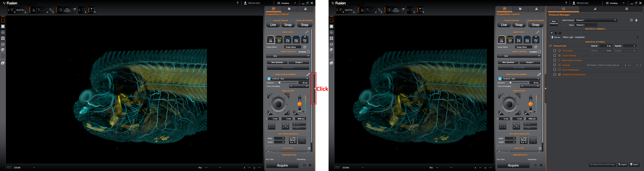
Task: Move protocol channel down with arrow icon
Action: coord(560,33)
